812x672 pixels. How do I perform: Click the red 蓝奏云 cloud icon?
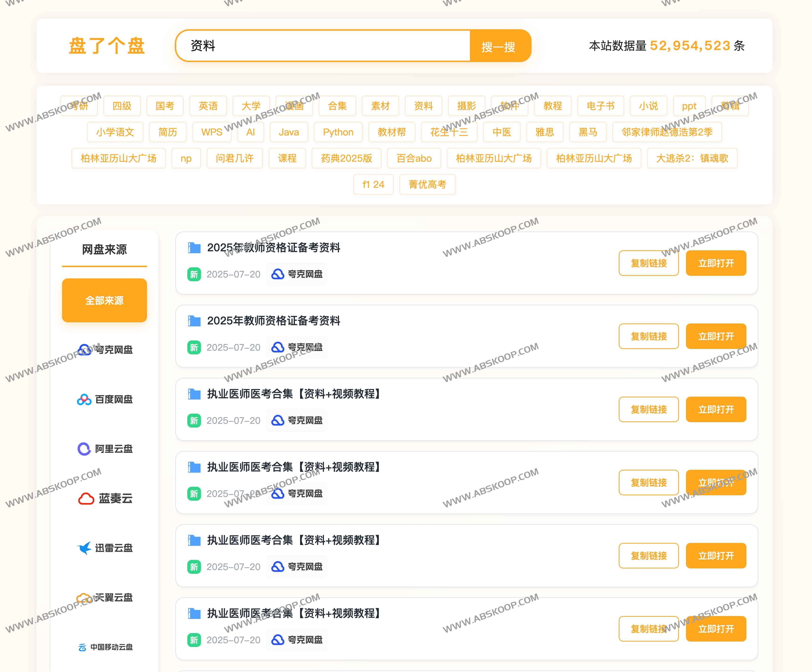[86, 499]
